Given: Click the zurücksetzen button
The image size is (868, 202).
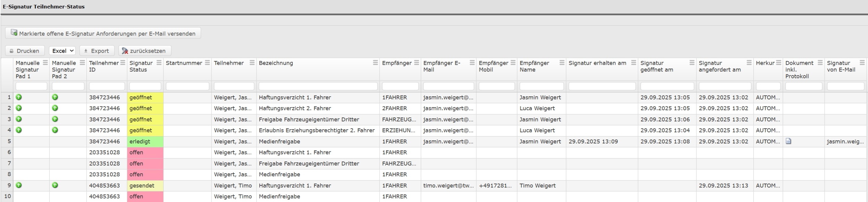Looking at the screenshot, I should [x=145, y=51].
